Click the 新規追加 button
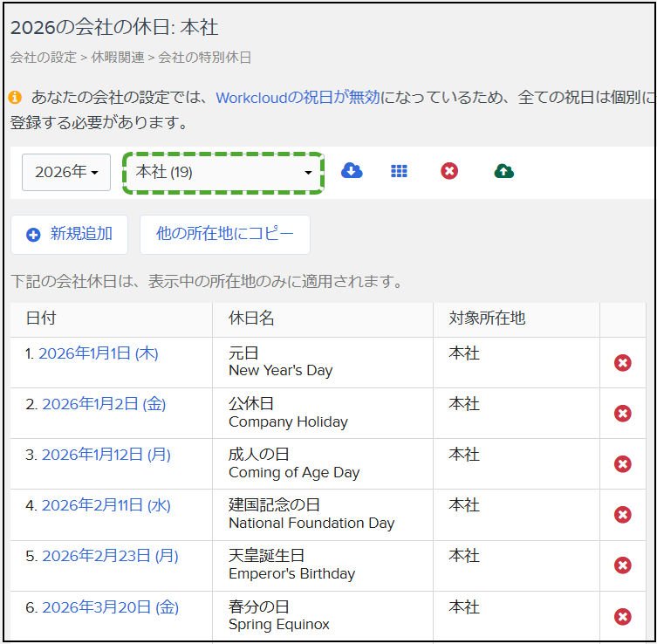This screenshot has height=644, width=657. point(70,234)
